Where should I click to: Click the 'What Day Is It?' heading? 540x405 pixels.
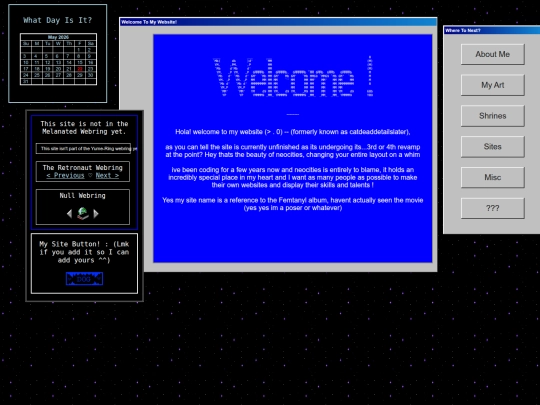pos(58,20)
